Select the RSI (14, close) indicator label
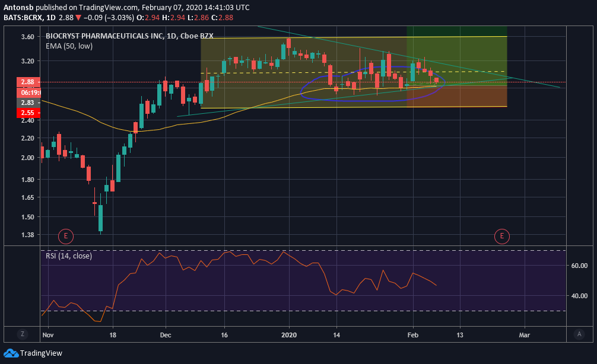Viewport: 597px width, 364px height. tap(68, 256)
